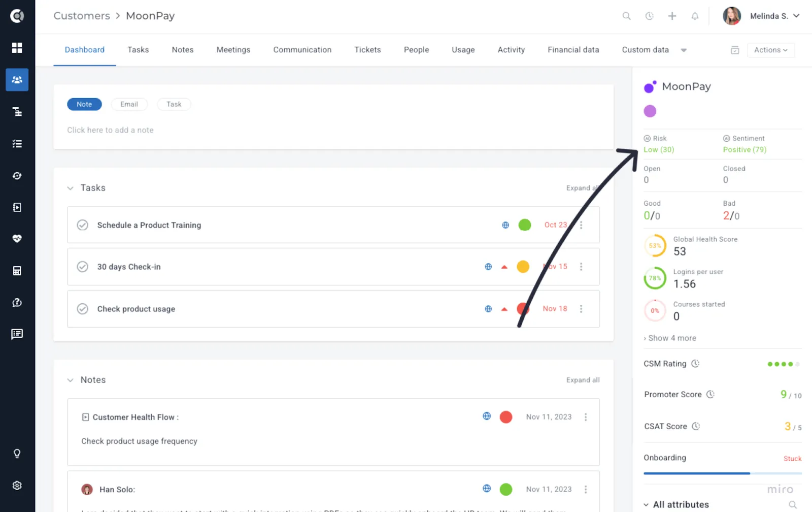Collapse the All attributes section
The height and width of the screenshot is (512, 812).
(646, 505)
